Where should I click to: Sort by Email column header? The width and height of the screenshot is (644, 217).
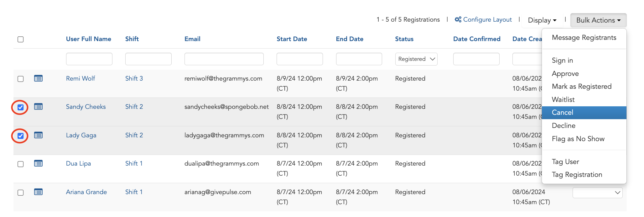[192, 39]
